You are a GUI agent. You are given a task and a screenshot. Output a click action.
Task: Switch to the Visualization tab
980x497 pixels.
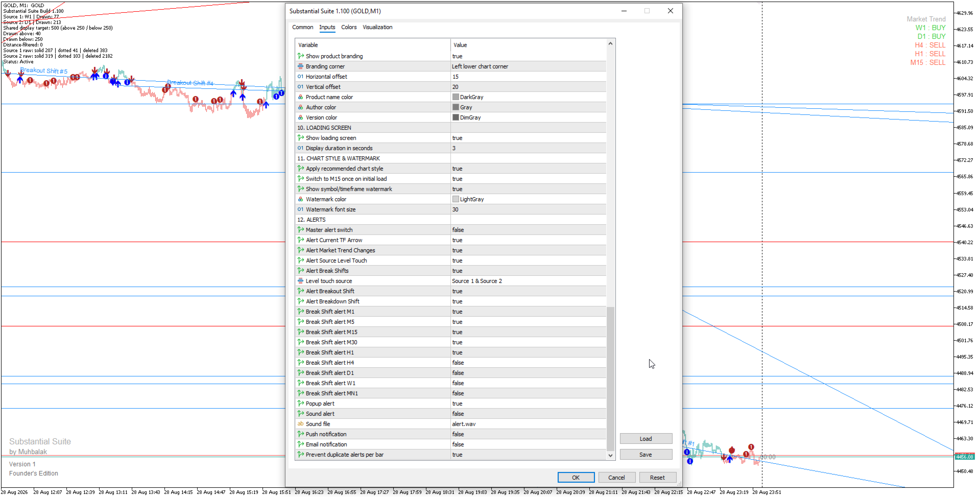pos(377,28)
